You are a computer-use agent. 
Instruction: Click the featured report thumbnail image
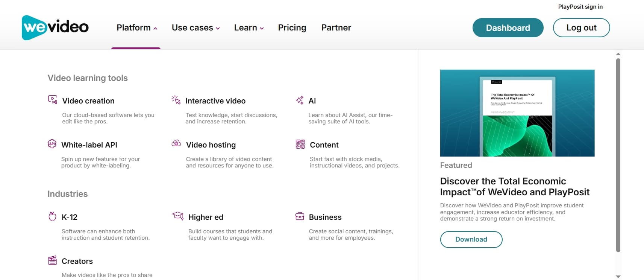(517, 113)
